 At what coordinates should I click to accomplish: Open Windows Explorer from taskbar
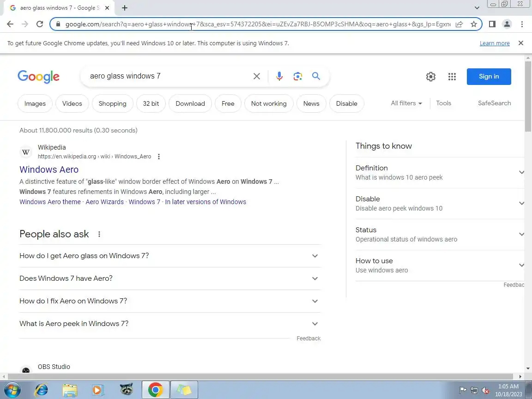70,390
